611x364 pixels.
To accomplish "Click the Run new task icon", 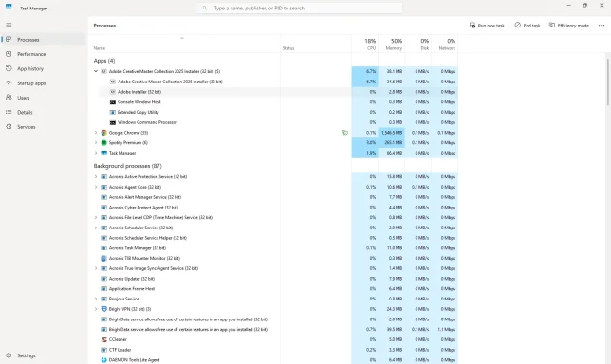I will [472, 26].
